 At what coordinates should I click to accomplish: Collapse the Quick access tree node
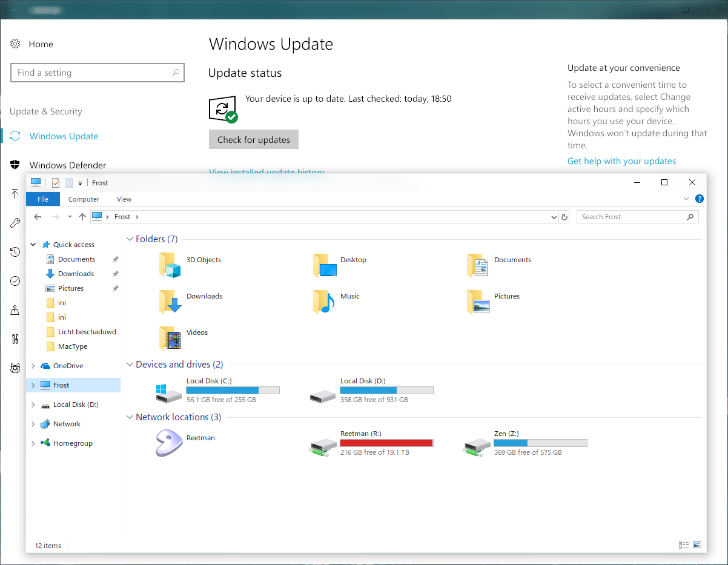pos(33,245)
